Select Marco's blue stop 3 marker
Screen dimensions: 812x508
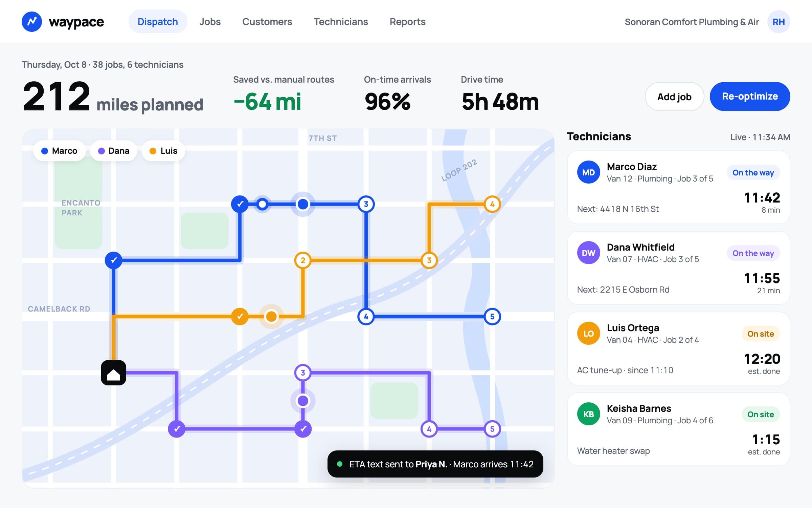click(366, 204)
